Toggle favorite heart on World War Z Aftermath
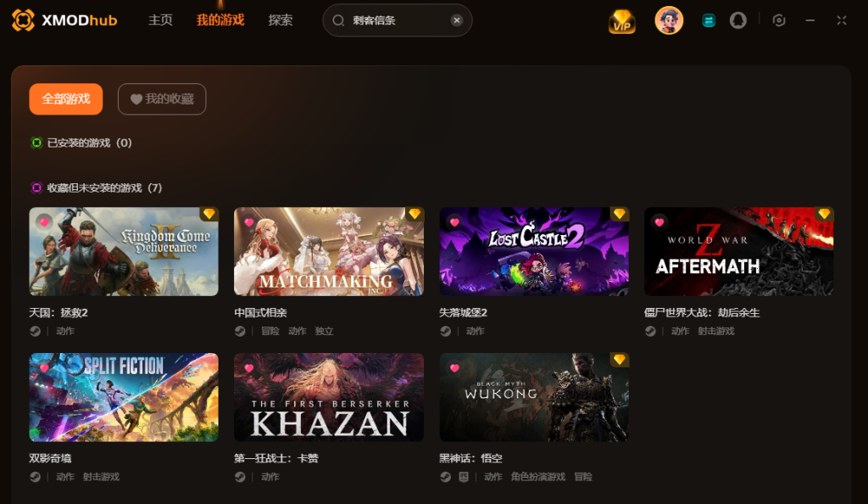The width and height of the screenshot is (868, 504). coord(659,222)
